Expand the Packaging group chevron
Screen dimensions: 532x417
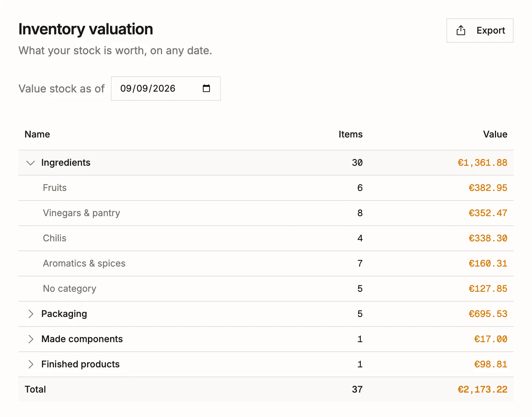pos(31,314)
